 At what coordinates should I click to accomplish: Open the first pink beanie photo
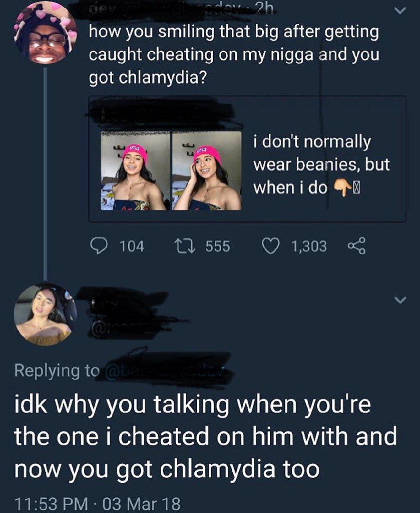click(133, 171)
